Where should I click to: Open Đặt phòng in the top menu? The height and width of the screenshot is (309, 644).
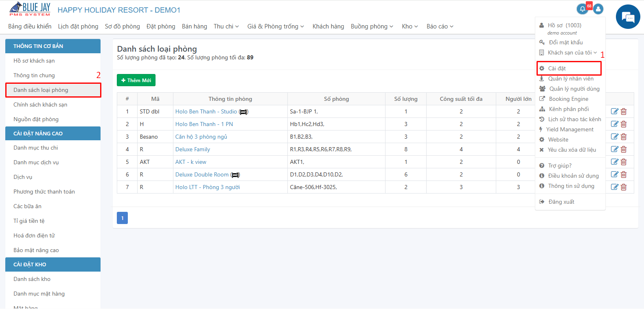coord(161,26)
